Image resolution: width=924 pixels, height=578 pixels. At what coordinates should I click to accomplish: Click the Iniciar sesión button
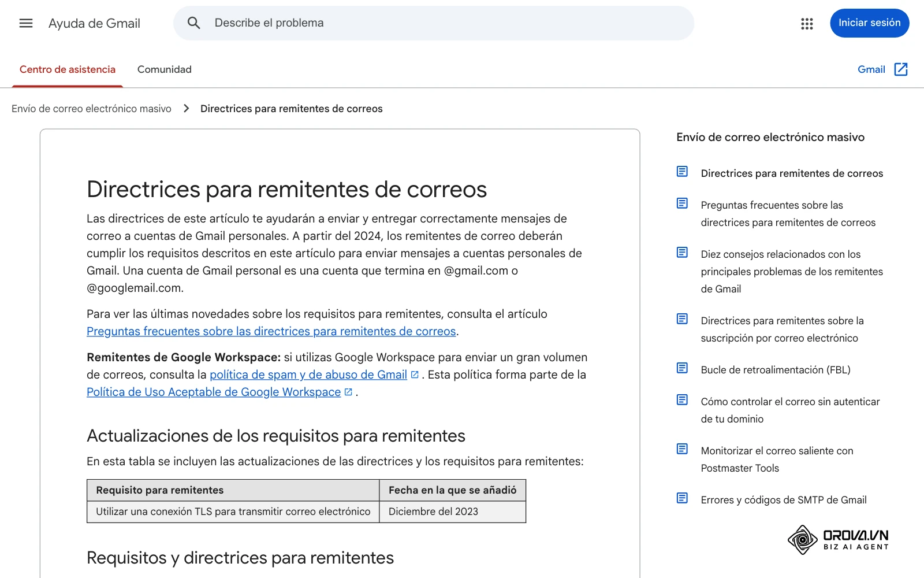tap(870, 23)
